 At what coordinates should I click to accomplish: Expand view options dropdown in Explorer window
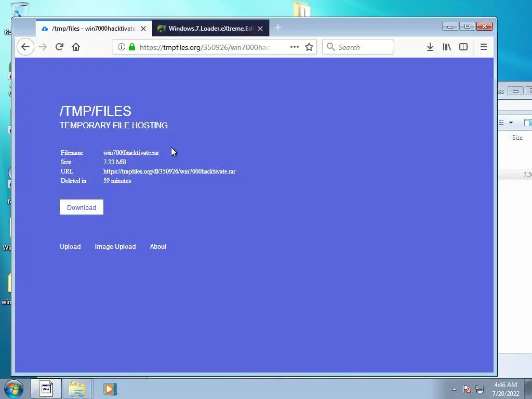[511, 123]
